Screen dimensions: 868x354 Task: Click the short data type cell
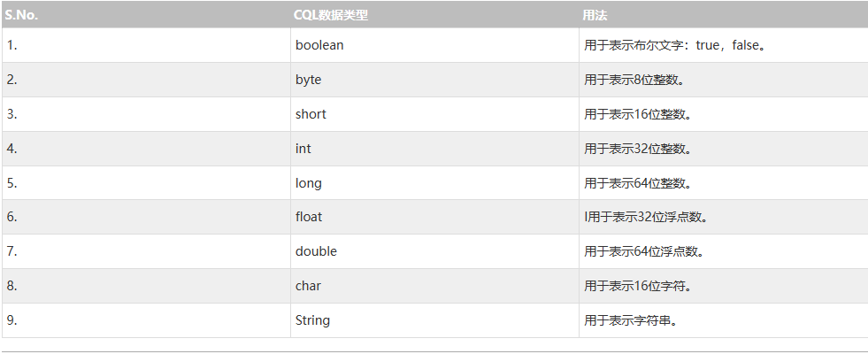coord(311,114)
